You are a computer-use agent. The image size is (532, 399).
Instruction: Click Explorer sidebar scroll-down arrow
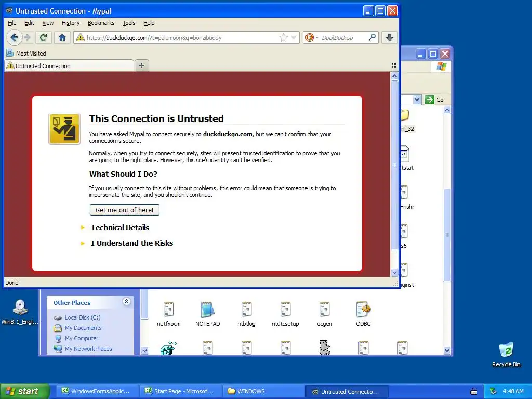tap(144, 351)
